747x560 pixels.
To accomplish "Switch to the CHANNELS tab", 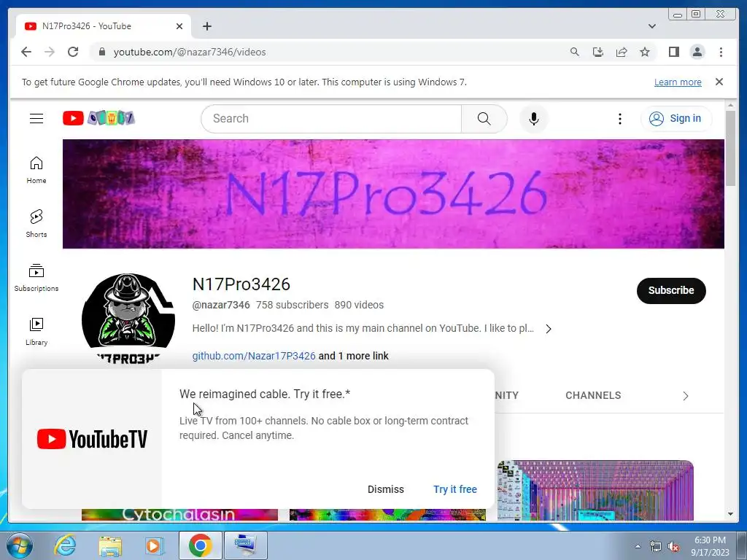I will pos(592,395).
